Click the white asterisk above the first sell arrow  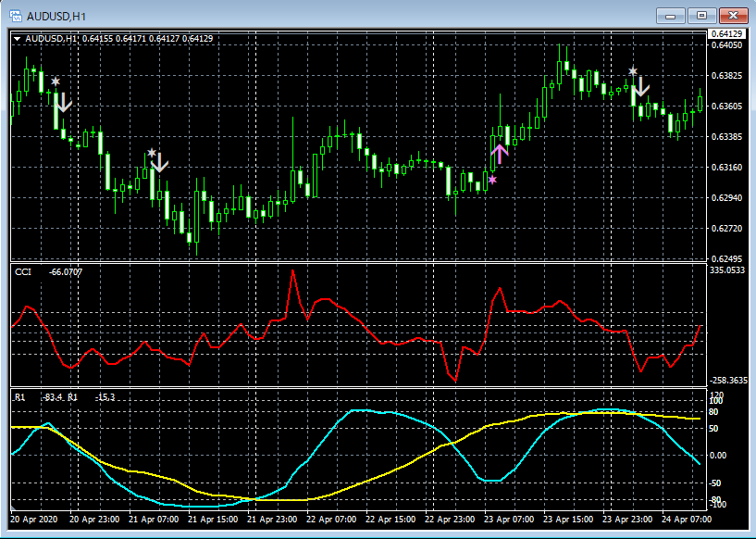click(57, 83)
